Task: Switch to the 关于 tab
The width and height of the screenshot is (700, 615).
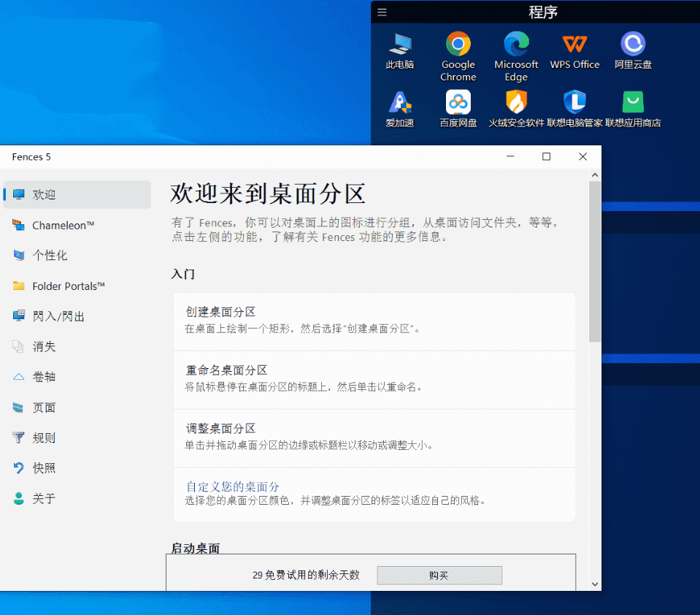Action: 42,498
